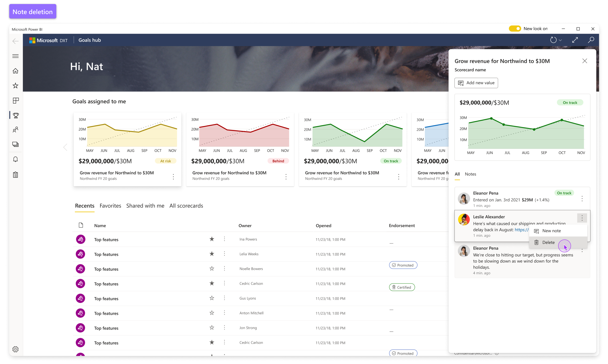This screenshot has height=364, width=608.
Task: Open Favorites star in left sidebar
Action: [15, 86]
